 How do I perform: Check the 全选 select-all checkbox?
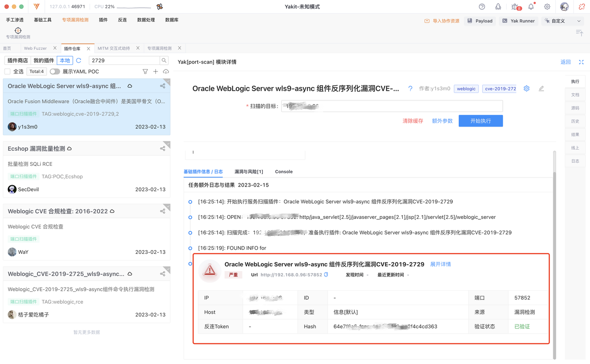pos(7,71)
